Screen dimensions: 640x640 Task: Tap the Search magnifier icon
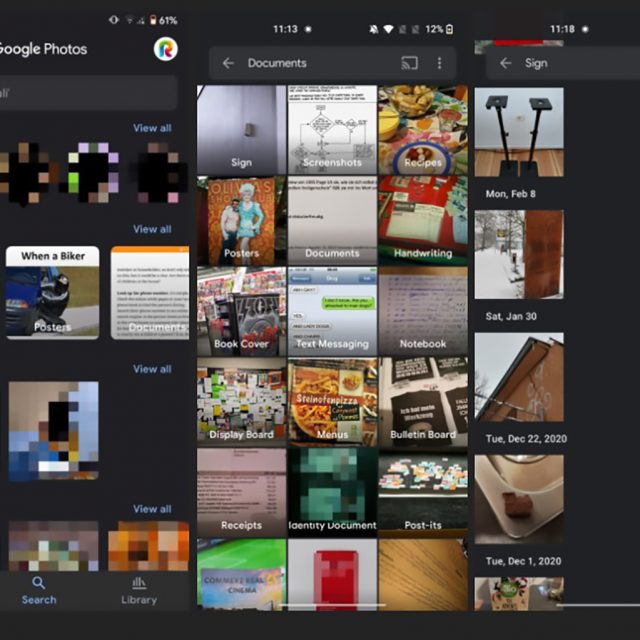38,582
